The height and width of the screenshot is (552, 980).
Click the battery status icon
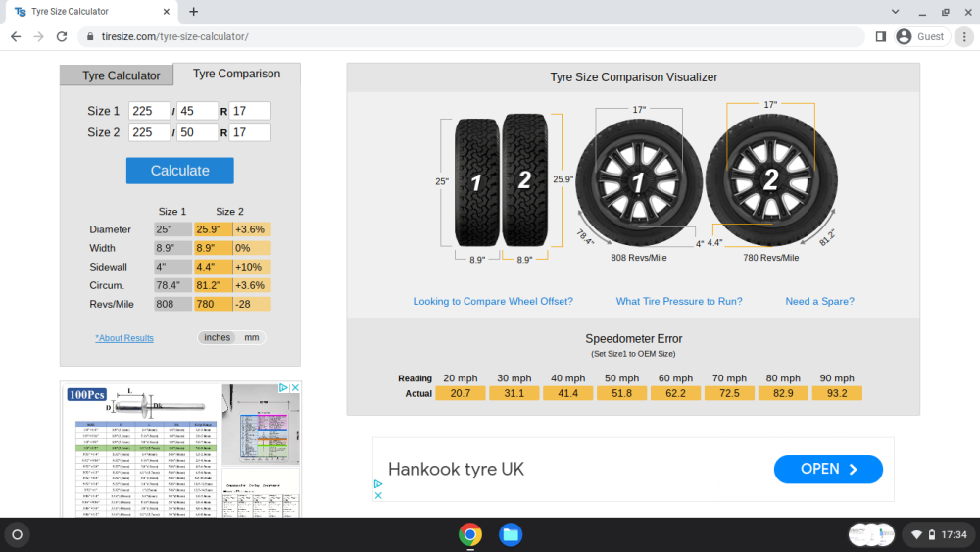932,535
